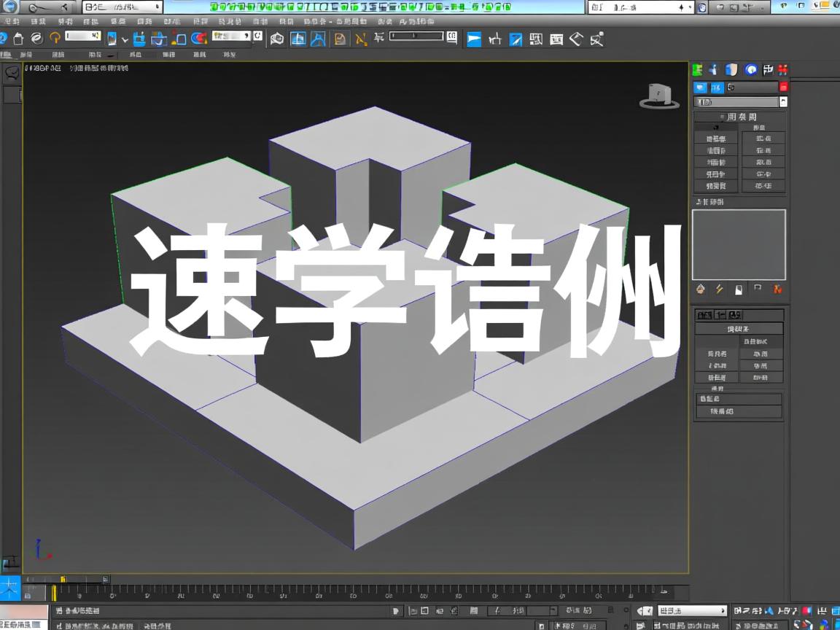The height and width of the screenshot is (630, 840).
Task: Switch to the Modify panel tab
Action: [714, 70]
